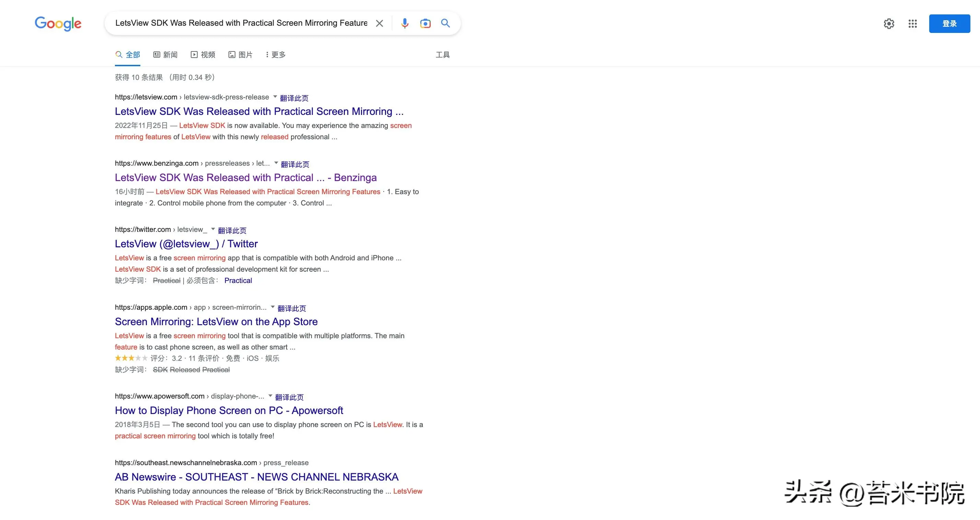Expand dropdown arrow next to benzinga.com URL
The image size is (980, 520).
(276, 163)
